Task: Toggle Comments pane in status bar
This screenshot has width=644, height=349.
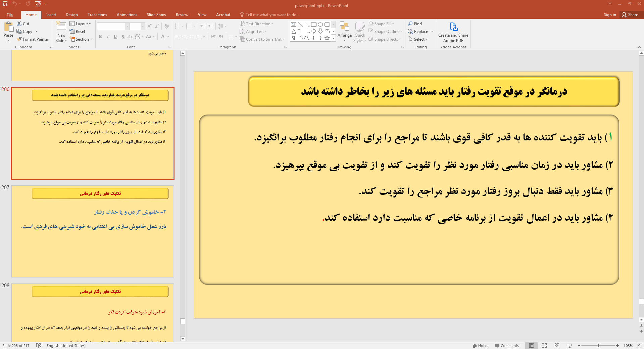Action: coord(507,345)
